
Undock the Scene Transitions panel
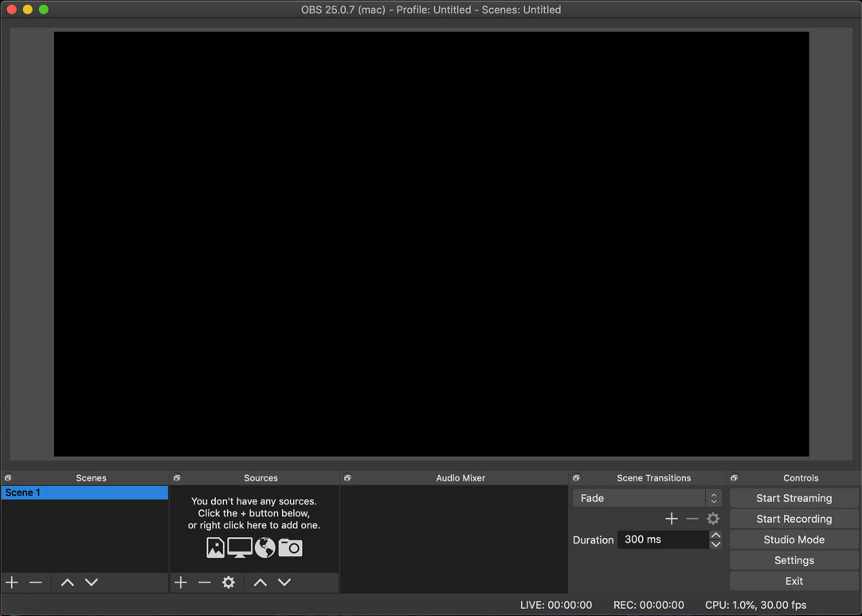point(576,478)
